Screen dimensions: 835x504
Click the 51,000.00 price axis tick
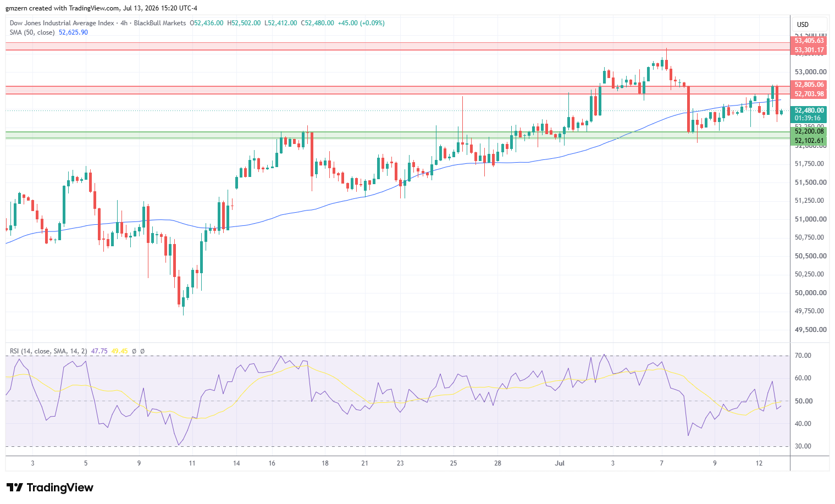[811, 219]
